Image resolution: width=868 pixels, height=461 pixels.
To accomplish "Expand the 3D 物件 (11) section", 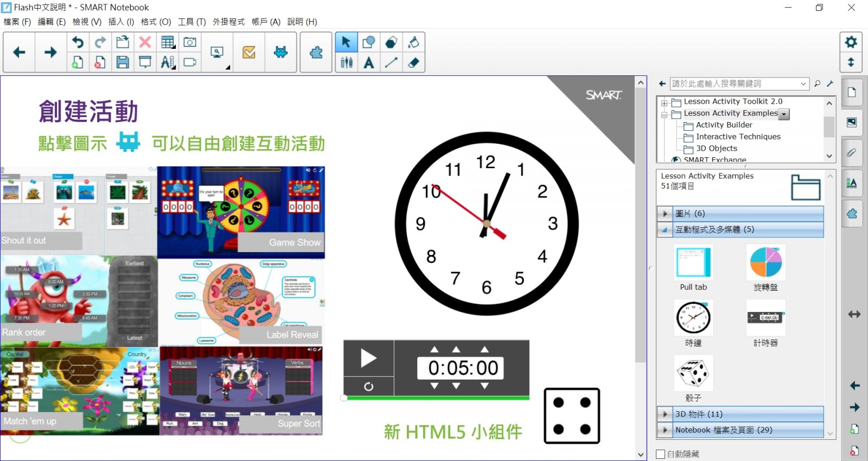I will pos(665,414).
